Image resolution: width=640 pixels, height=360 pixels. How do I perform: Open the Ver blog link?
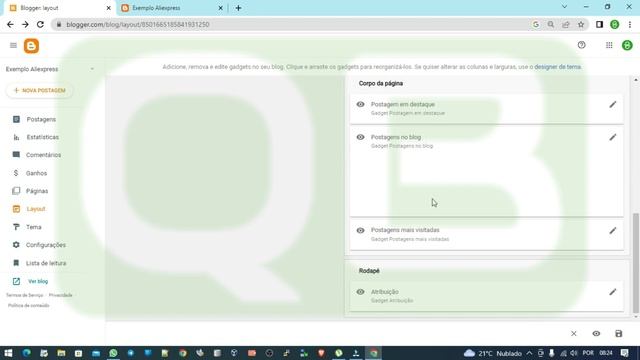tap(38, 281)
